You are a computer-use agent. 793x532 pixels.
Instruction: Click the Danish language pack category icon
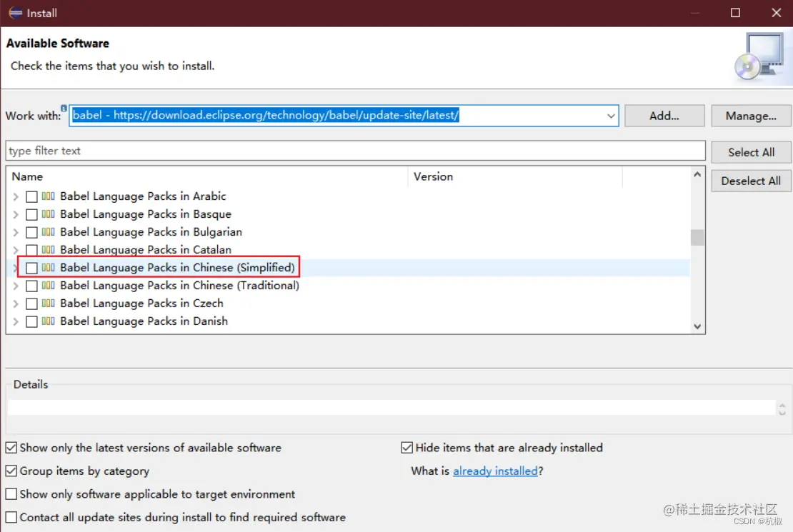(x=48, y=321)
